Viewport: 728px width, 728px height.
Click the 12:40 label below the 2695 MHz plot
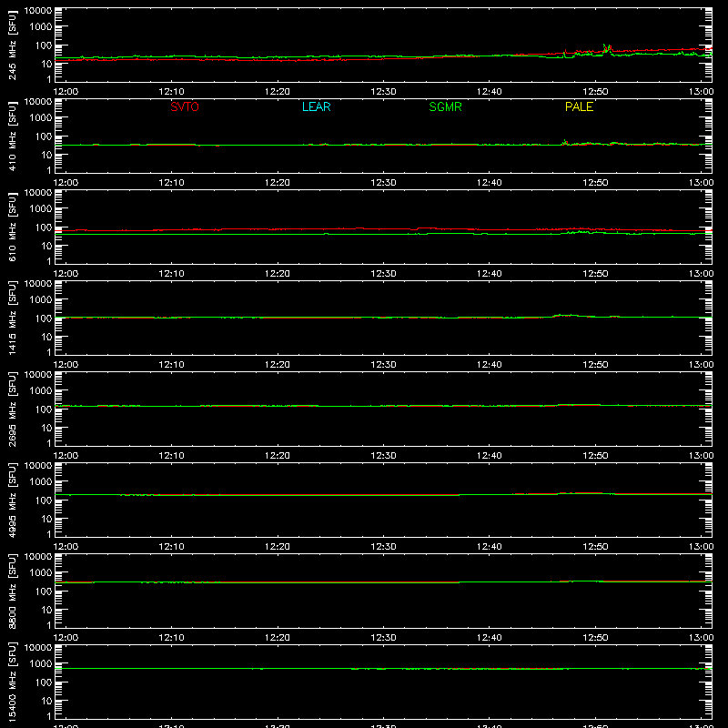490,456
